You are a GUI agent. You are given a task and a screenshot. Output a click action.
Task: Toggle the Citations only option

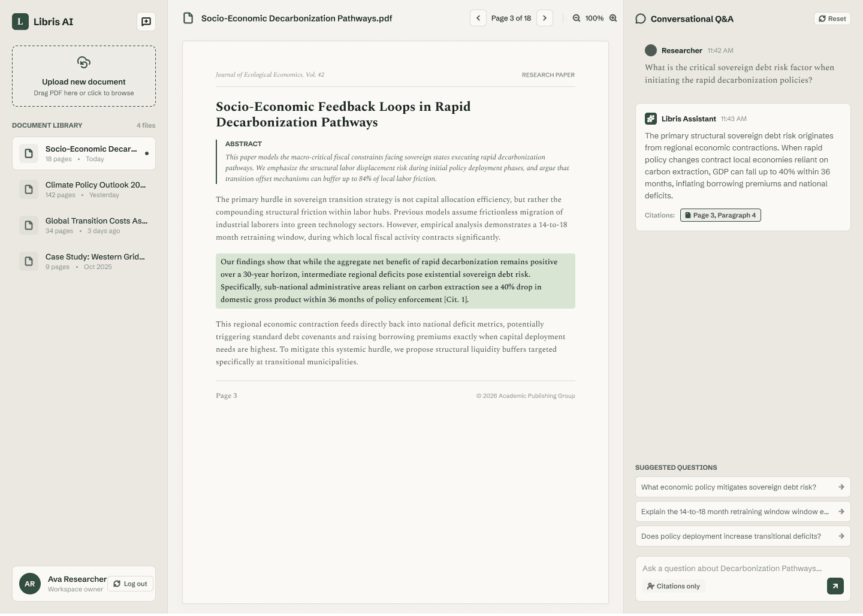(x=674, y=586)
